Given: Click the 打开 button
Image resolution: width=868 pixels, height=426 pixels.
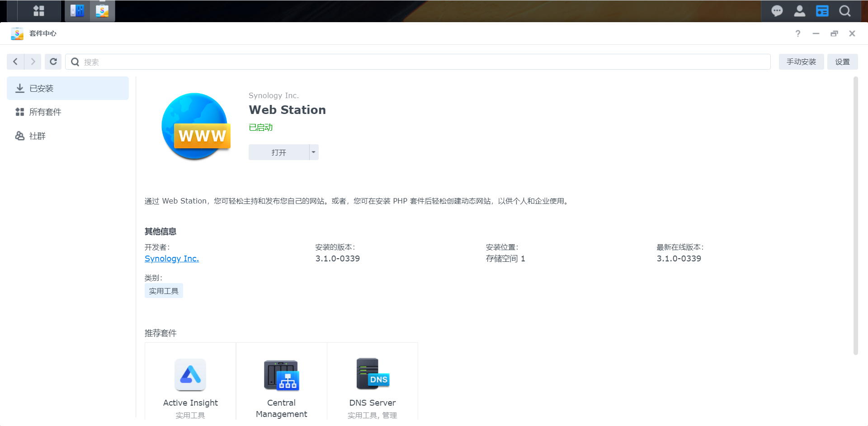Looking at the screenshot, I should (x=279, y=152).
